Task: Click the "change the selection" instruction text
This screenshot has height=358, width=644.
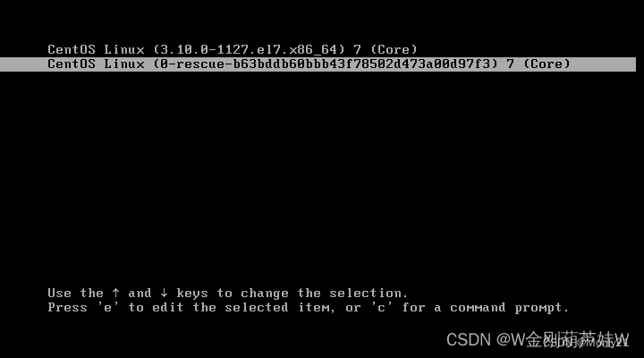Action: (x=324, y=294)
